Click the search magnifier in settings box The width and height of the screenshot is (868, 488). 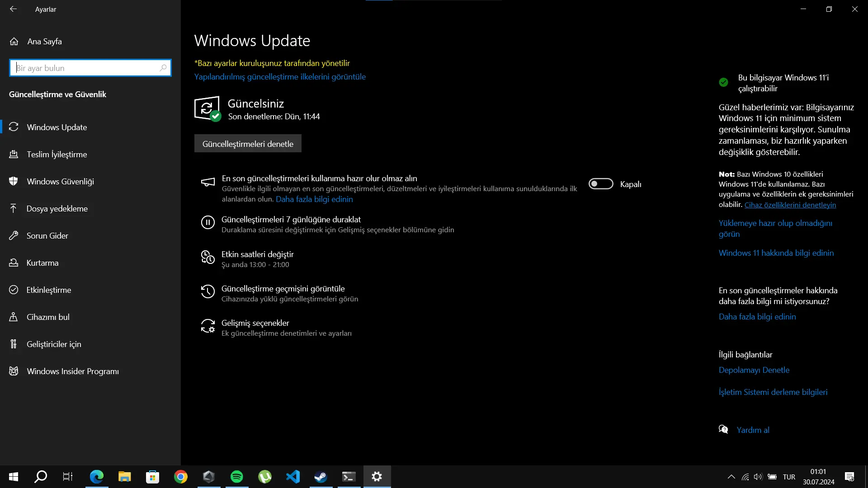163,68
